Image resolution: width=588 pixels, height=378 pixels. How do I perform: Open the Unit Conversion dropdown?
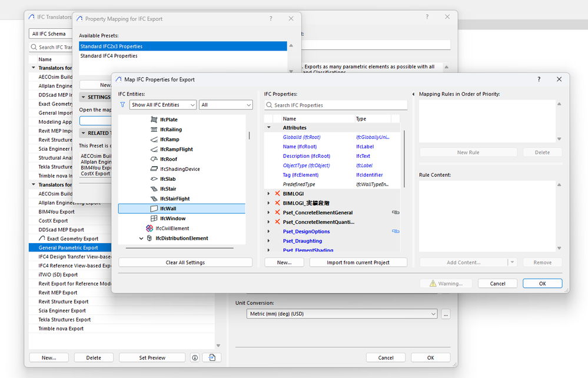[x=342, y=313]
